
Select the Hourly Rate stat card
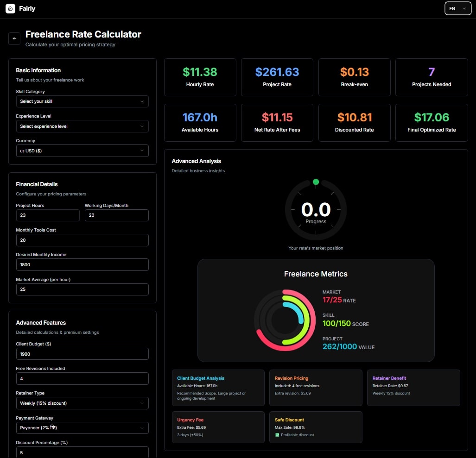(x=200, y=77)
